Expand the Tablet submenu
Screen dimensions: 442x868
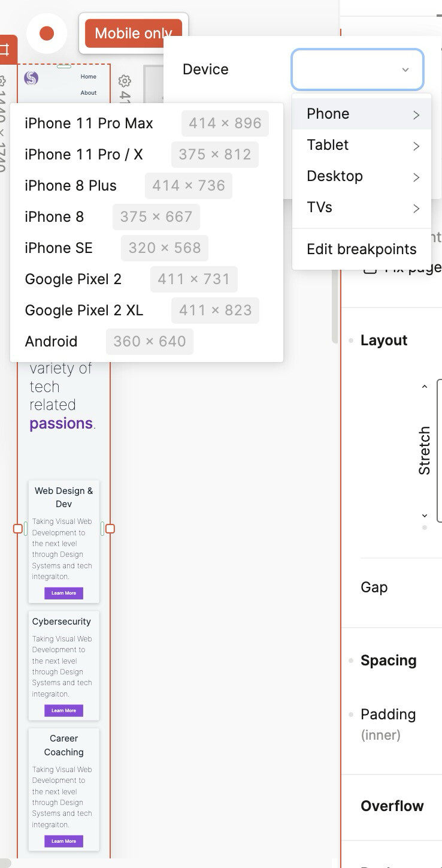click(362, 145)
